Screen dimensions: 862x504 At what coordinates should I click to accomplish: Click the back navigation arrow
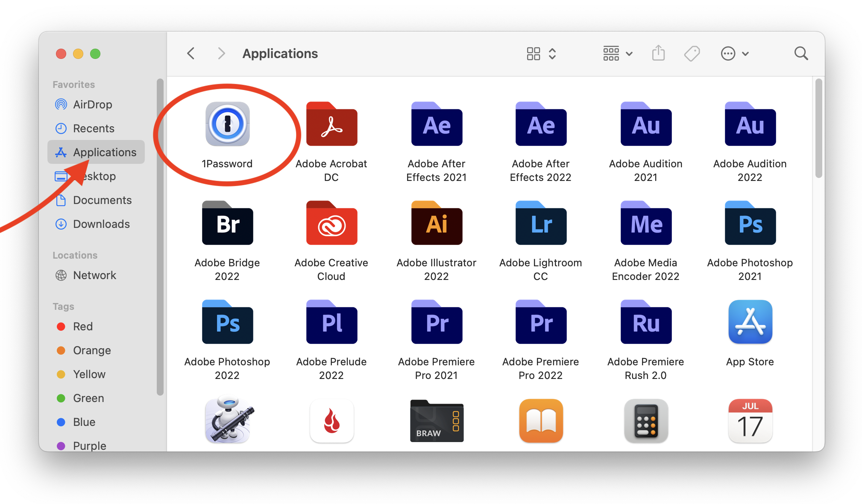[x=191, y=54]
